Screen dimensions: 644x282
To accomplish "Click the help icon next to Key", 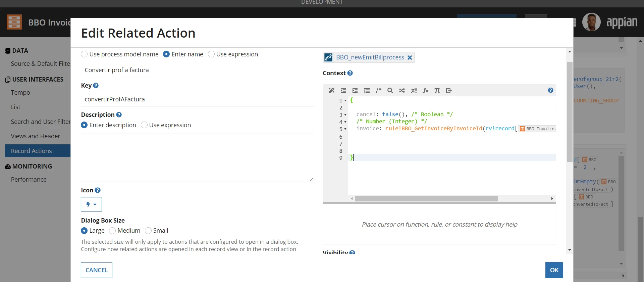I will pos(96,85).
